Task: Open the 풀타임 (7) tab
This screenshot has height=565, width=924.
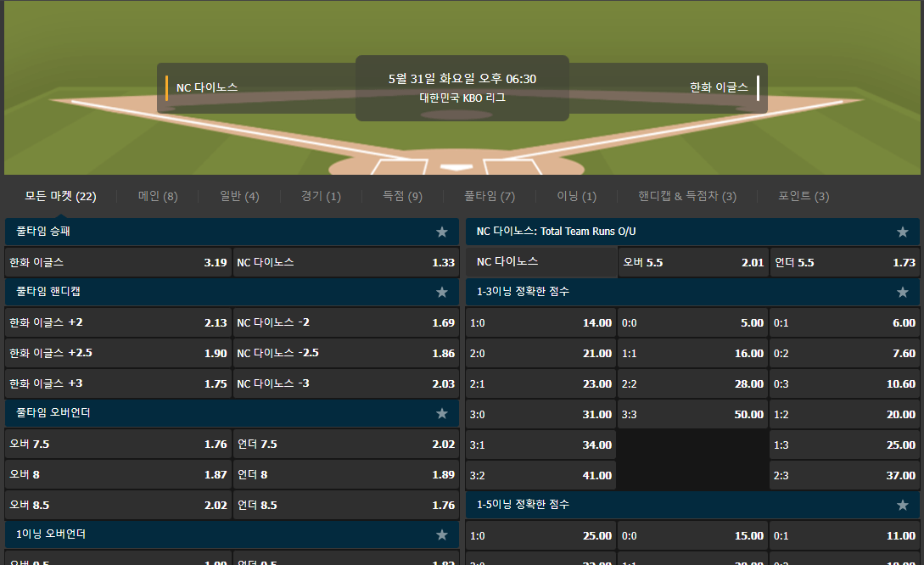Action: tap(490, 196)
